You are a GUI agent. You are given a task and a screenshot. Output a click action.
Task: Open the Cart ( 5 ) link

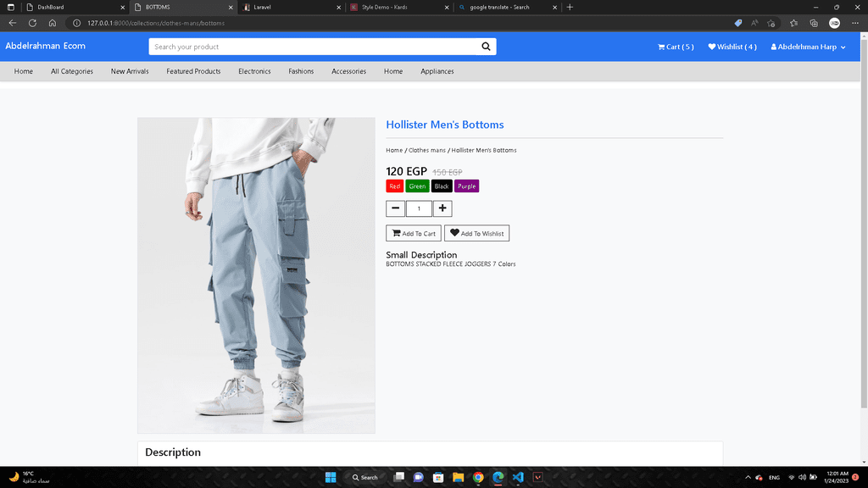tap(676, 47)
